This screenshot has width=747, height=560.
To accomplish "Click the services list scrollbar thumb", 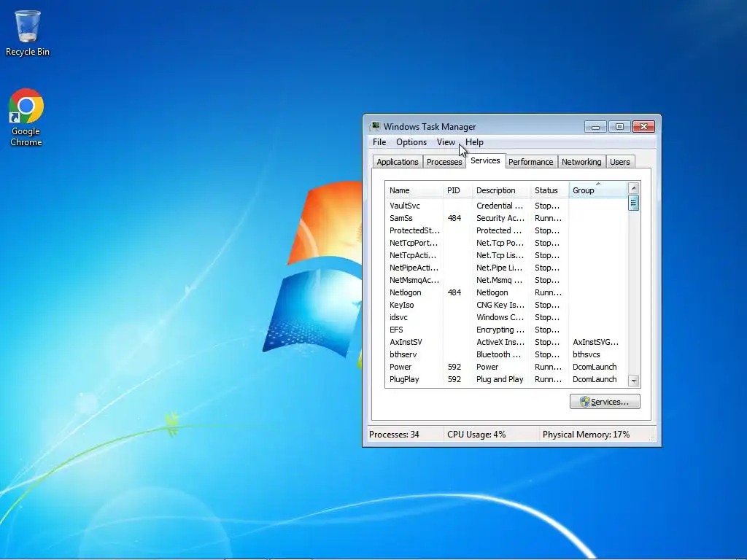I will 633,203.
